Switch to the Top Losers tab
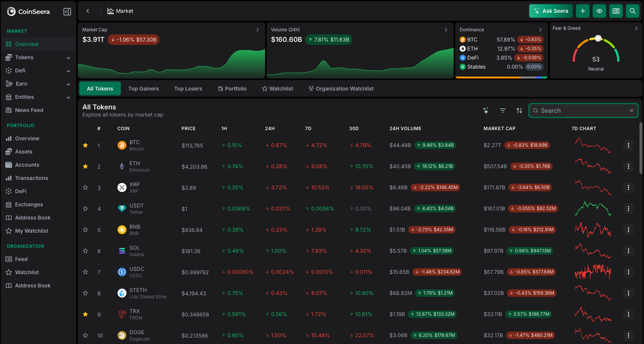644x344 pixels. 188,89
